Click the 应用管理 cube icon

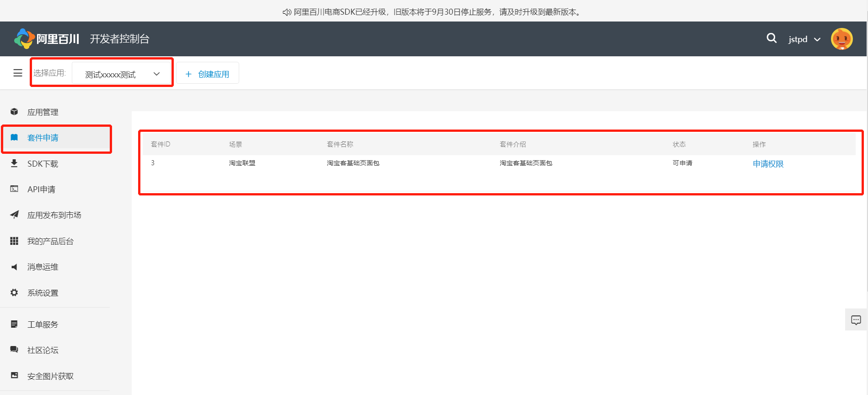[14, 112]
